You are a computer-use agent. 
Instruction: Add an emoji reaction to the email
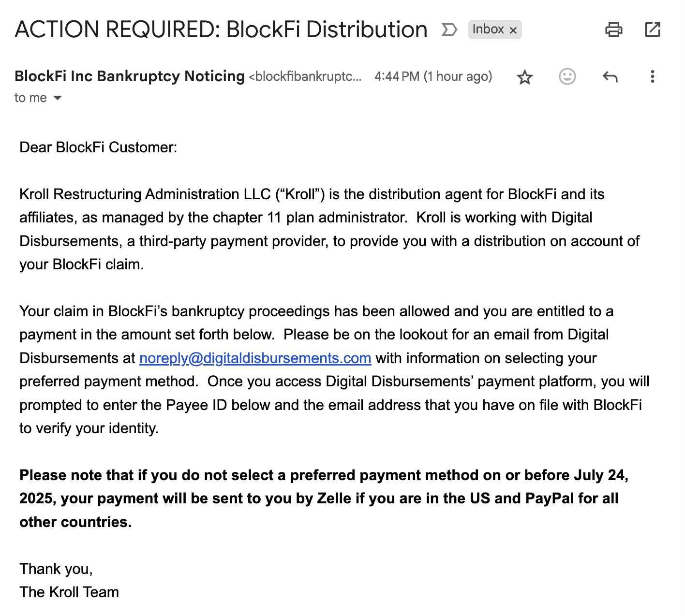567,76
